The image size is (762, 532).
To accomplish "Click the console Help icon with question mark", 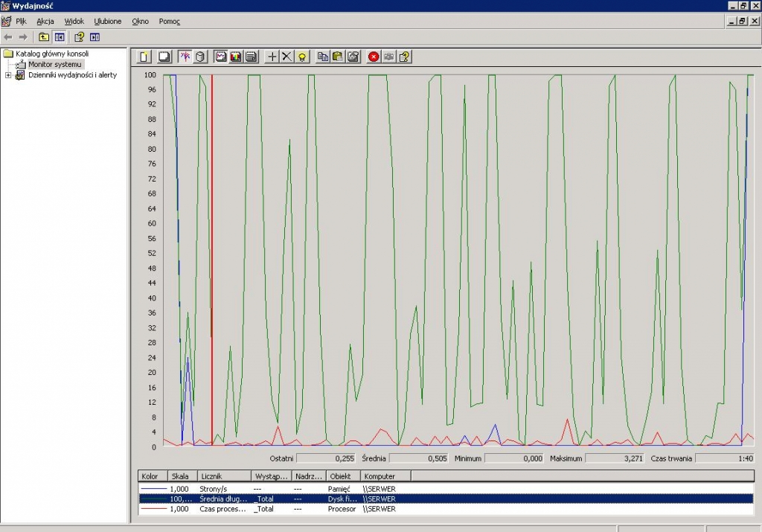I will click(x=79, y=37).
